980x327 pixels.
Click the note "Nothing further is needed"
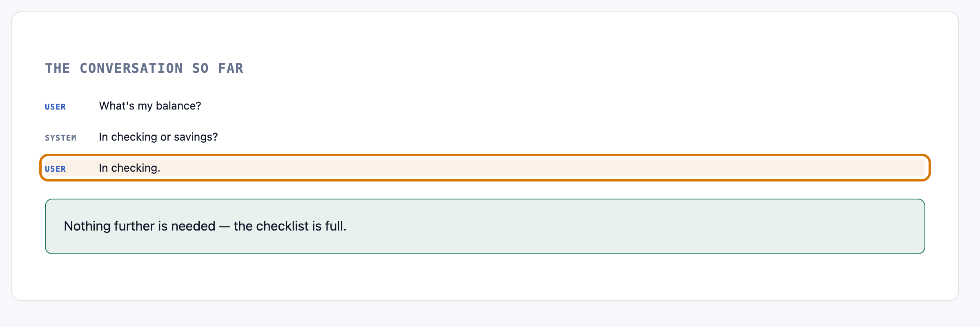coord(140,226)
